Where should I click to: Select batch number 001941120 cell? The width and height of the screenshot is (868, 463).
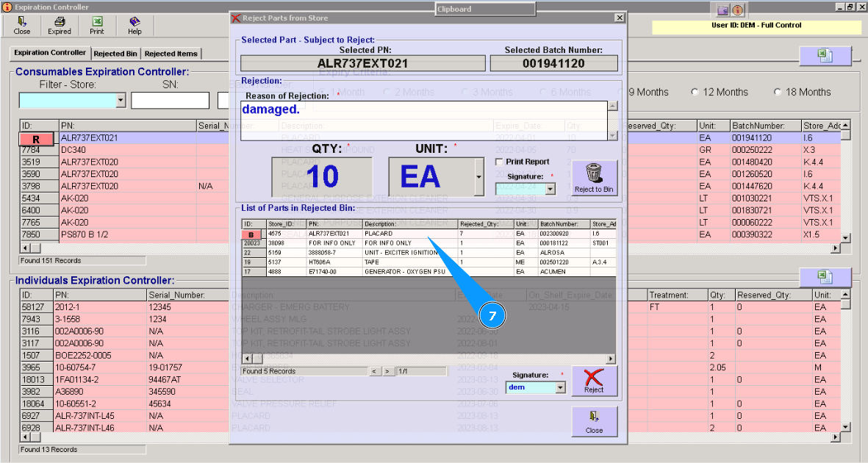pos(766,137)
